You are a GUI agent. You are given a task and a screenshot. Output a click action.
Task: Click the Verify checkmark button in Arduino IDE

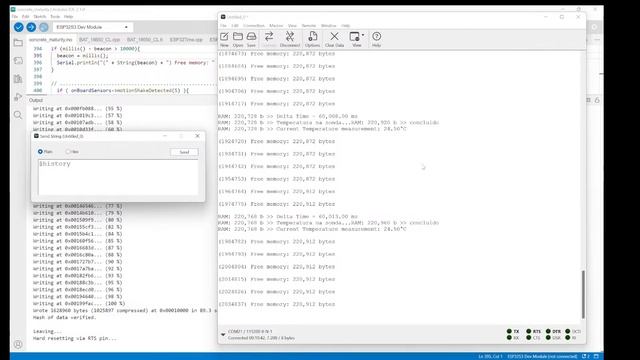pyautogui.click(x=18, y=27)
